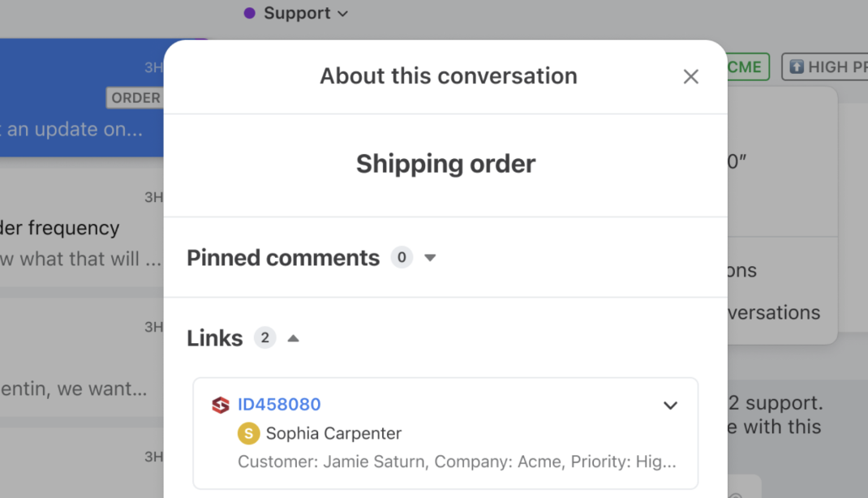Click the purple status dot beside Support
This screenshot has width=868, height=498.
[248, 13]
